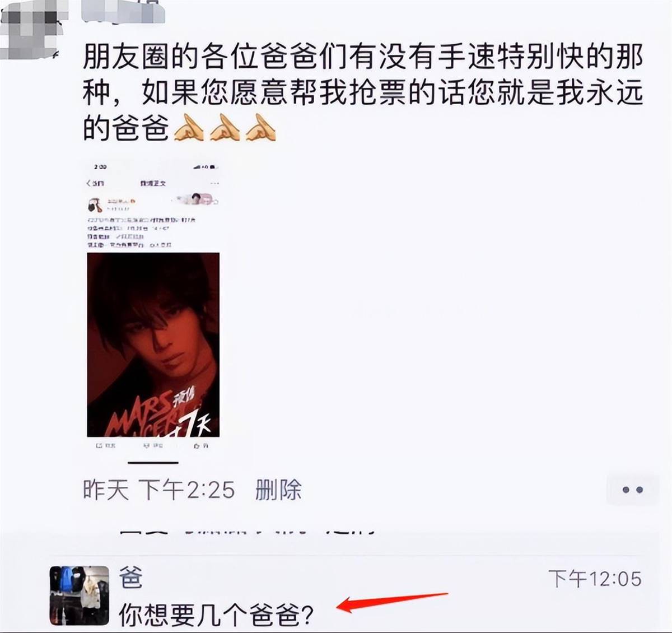Click the post timestamp 昨天 下午2:25
The width and height of the screenshot is (672, 633).
158,490
